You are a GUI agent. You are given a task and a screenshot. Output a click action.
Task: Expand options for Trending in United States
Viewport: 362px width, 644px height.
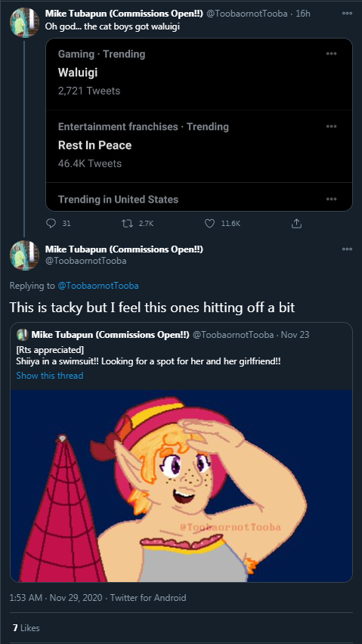[x=331, y=200]
